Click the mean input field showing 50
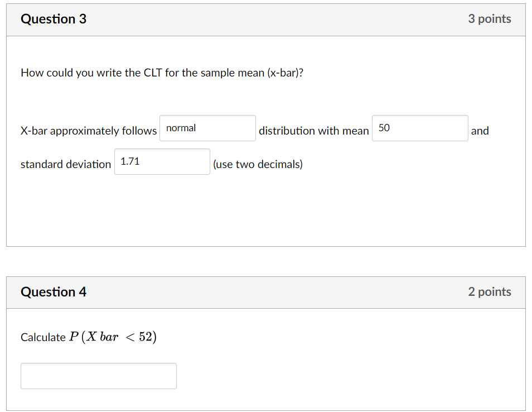Image resolution: width=532 pixels, height=412 pixels. tap(420, 128)
